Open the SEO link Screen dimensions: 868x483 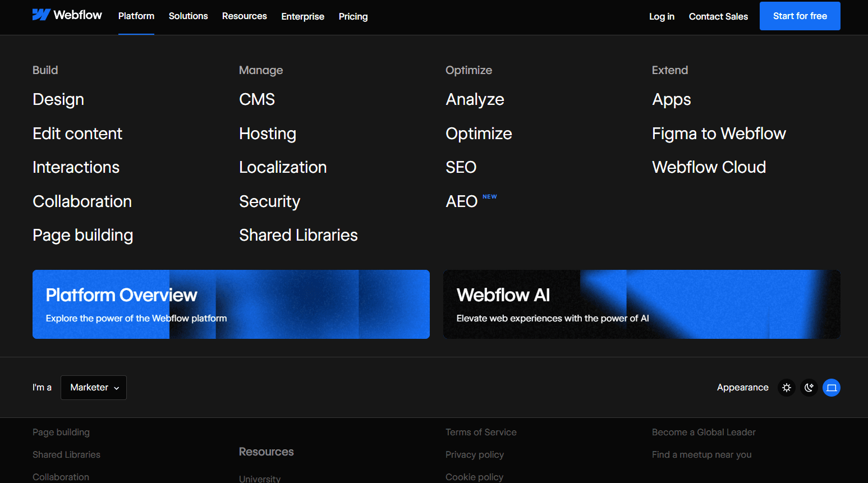[x=461, y=167]
